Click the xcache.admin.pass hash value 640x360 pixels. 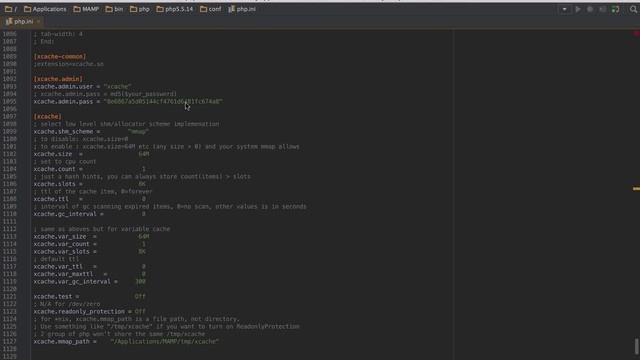163,101
